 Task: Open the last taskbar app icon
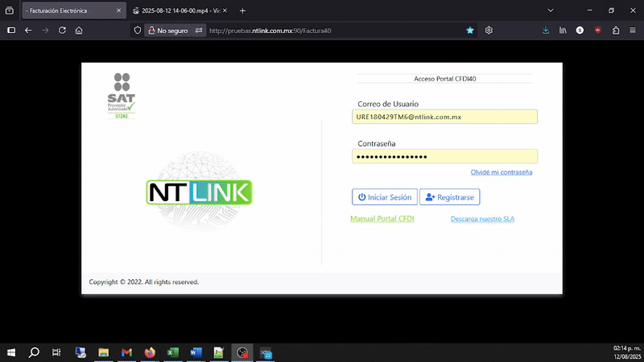[266, 352]
